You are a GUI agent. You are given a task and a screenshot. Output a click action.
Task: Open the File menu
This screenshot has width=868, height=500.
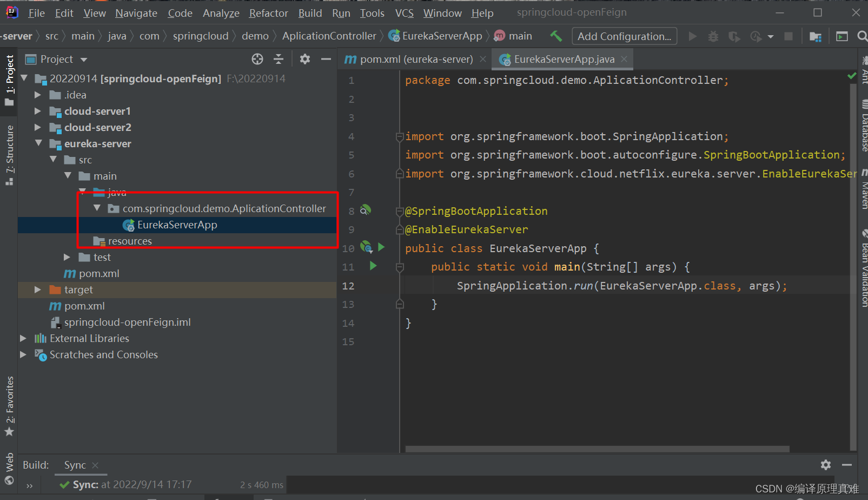pyautogui.click(x=36, y=13)
